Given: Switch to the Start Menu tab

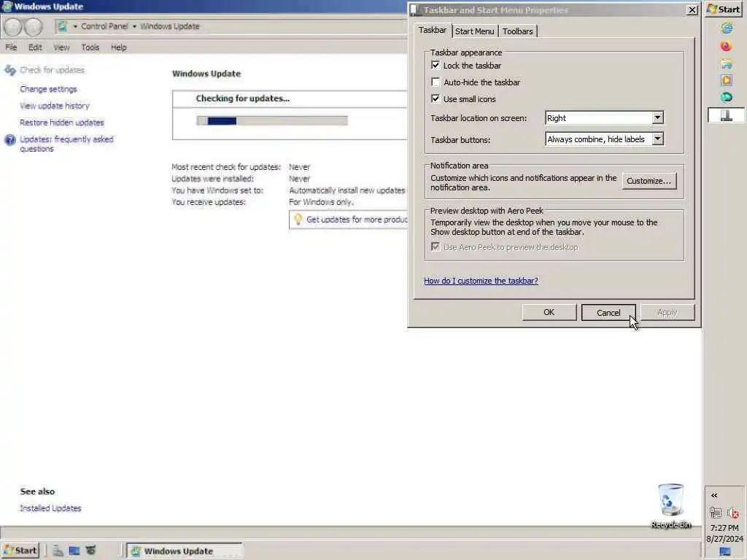Looking at the screenshot, I should [474, 31].
